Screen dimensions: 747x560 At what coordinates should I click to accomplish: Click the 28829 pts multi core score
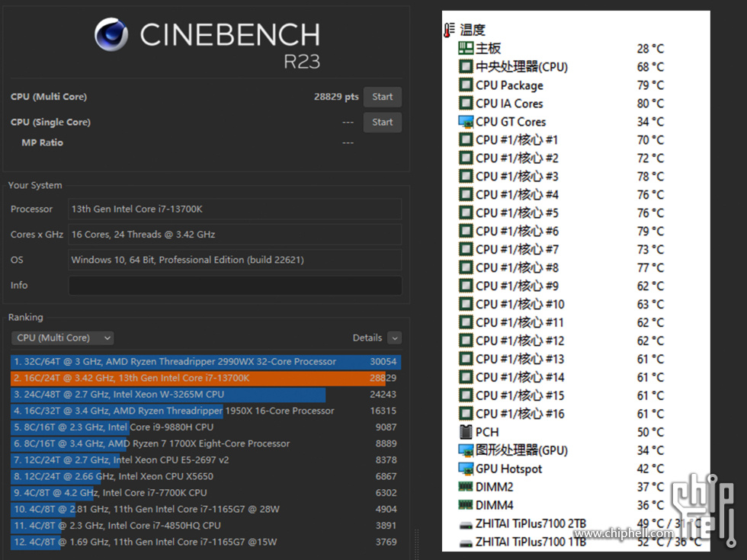pos(336,97)
